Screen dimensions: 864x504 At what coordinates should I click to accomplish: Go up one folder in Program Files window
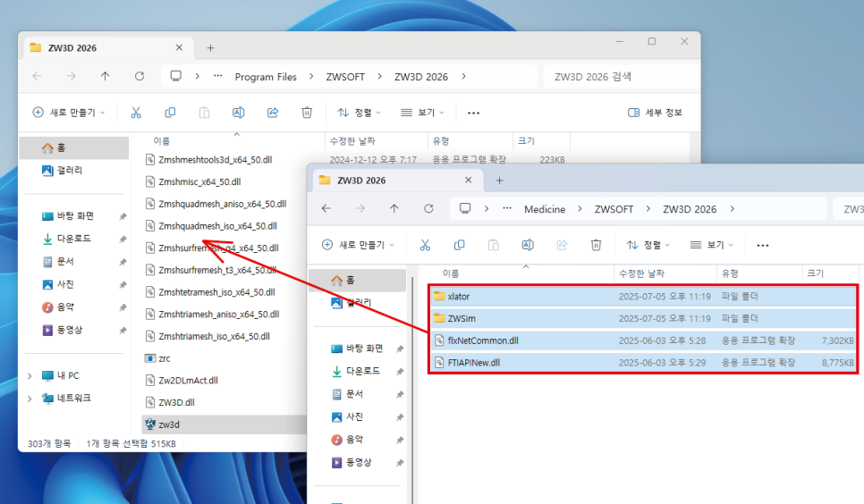(x=105, y=76)
